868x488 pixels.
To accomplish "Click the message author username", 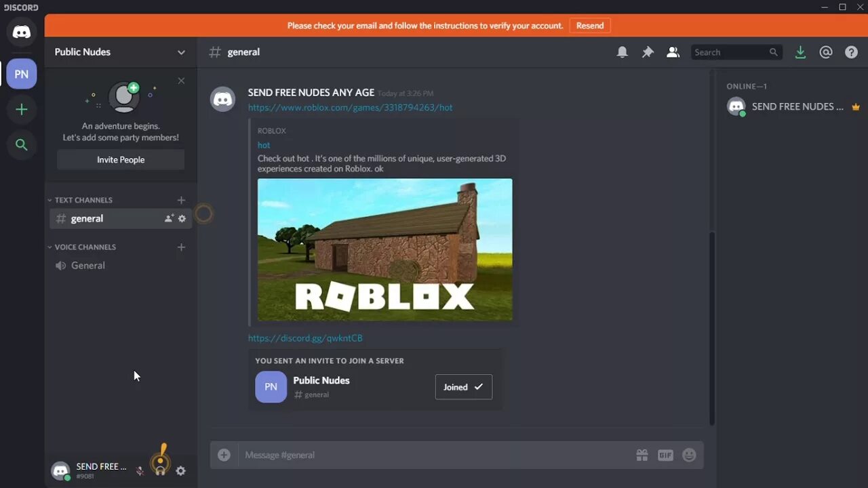I will [x=311, y=92].
